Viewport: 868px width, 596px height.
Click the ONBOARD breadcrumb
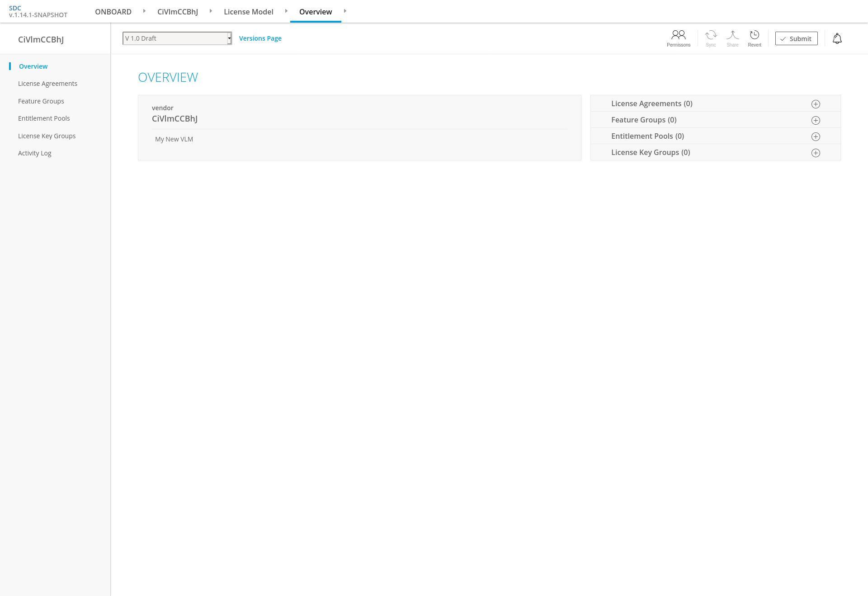coord(113,12)
